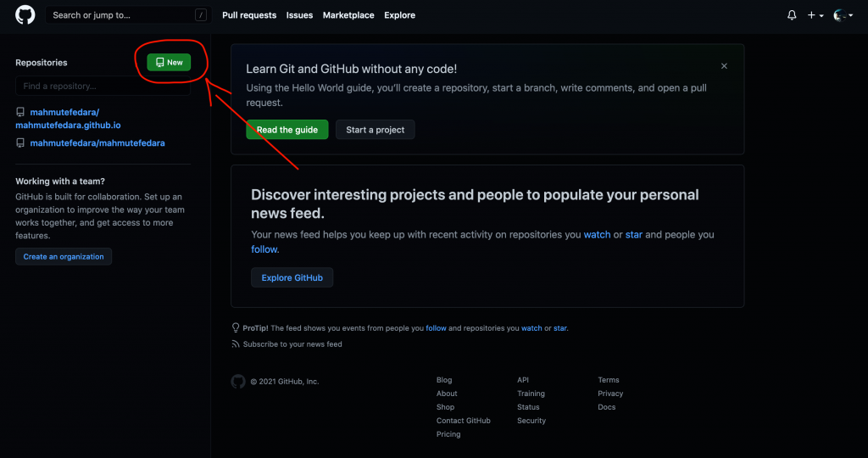Open mahmutefedara/mahmutefedara repository
The height and width of the screenshot is (458, 868).
97,142
